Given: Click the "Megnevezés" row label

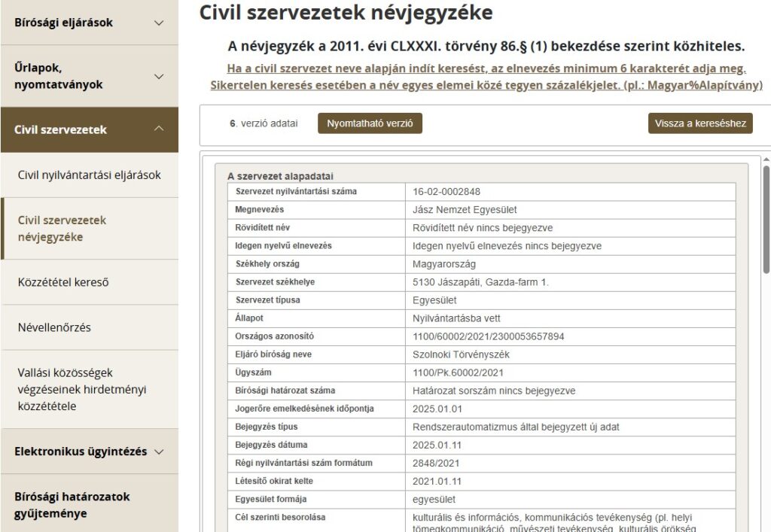Looking at the screenshot, I should [x=259, y=210].
